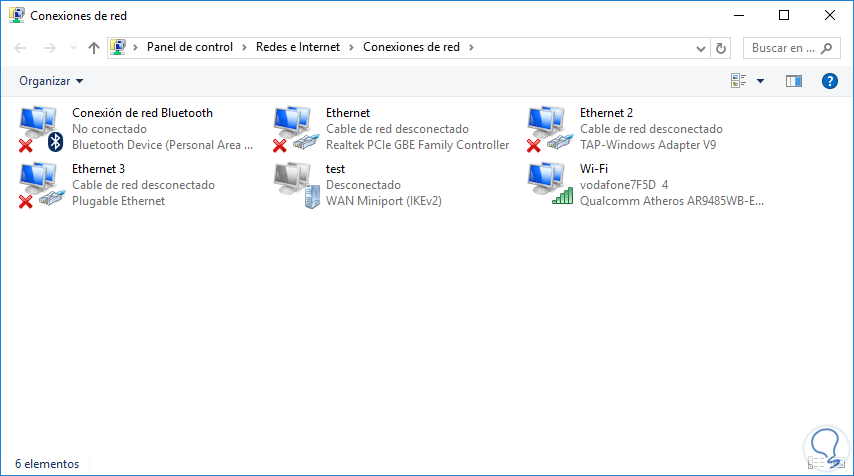Switch to large icons view in status bar
The image size is (854, 476).
pos(838,463)
